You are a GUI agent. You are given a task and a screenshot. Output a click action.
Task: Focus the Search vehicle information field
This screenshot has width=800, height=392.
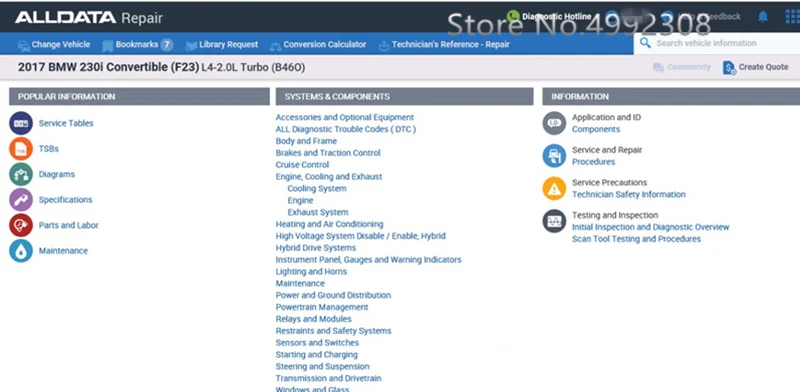(x=717, y=43)
